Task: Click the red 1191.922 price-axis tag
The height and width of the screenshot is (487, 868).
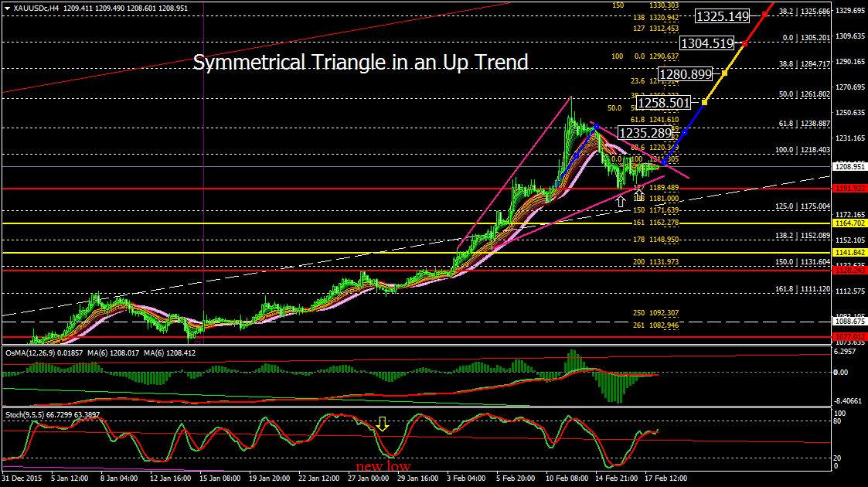Action: (x=849, y=189)
